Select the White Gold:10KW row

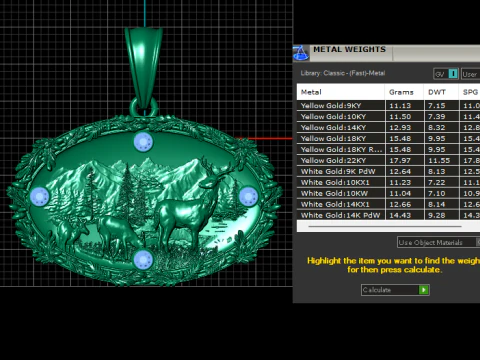pos(388,194)
